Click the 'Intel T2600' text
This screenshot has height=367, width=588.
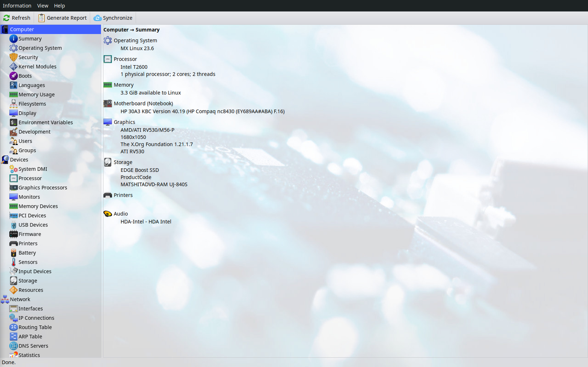pos(134,67)
